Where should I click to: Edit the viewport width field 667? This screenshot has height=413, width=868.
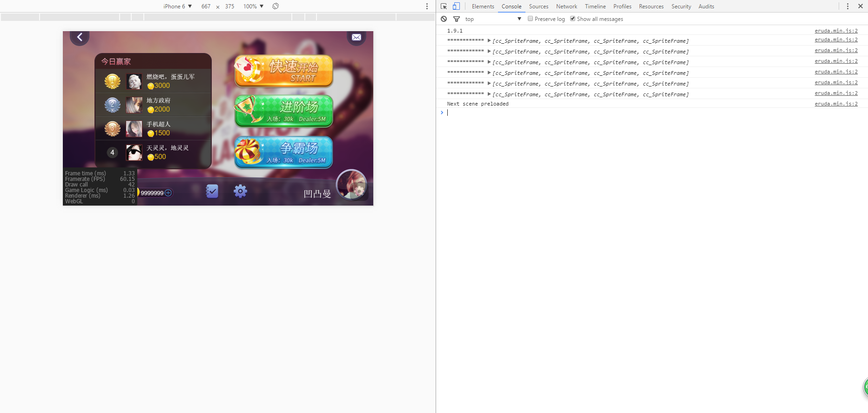[206, 7]
